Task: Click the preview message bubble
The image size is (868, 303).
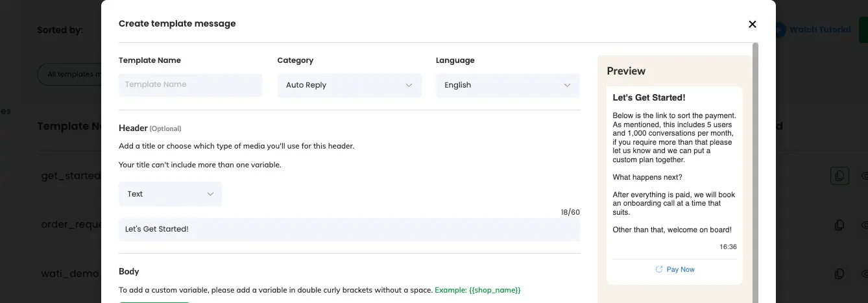Action: click(674, 172)
